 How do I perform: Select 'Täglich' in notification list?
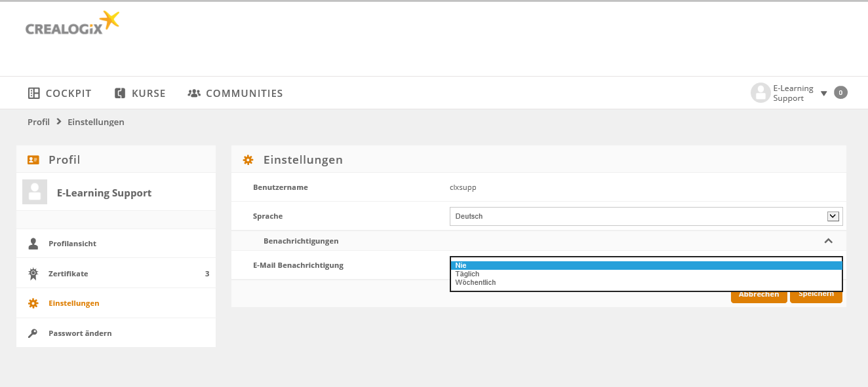(467, 274)
